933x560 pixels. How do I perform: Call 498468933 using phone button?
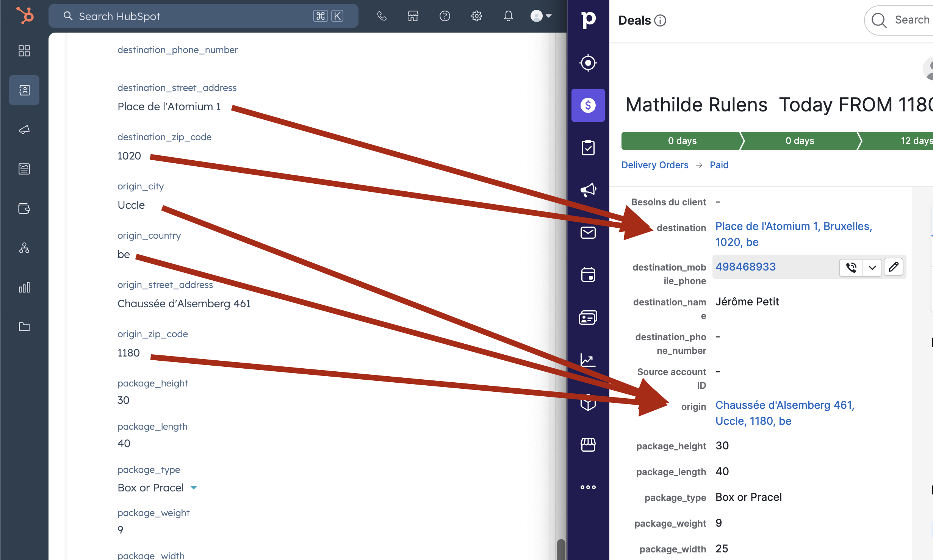coord(851,267)
